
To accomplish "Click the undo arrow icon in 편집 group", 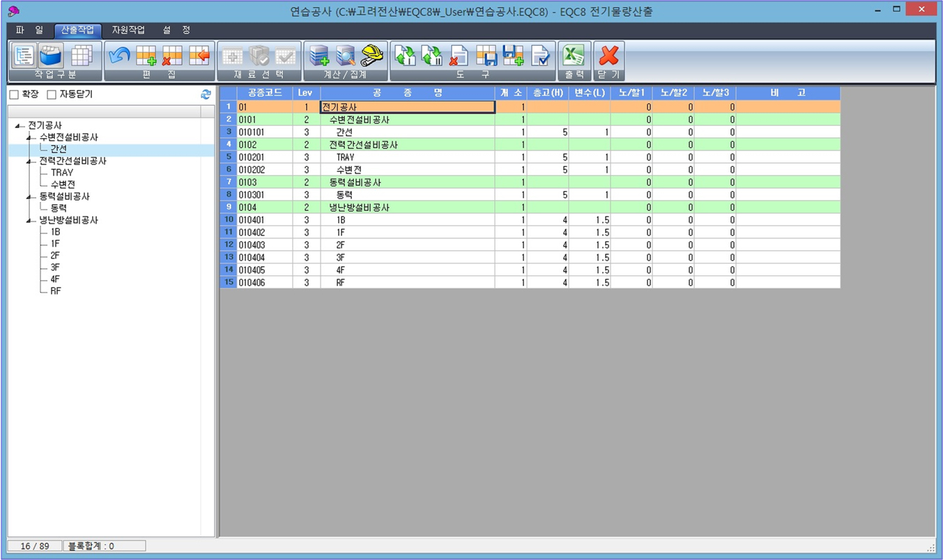I will (x=119, y=55).
